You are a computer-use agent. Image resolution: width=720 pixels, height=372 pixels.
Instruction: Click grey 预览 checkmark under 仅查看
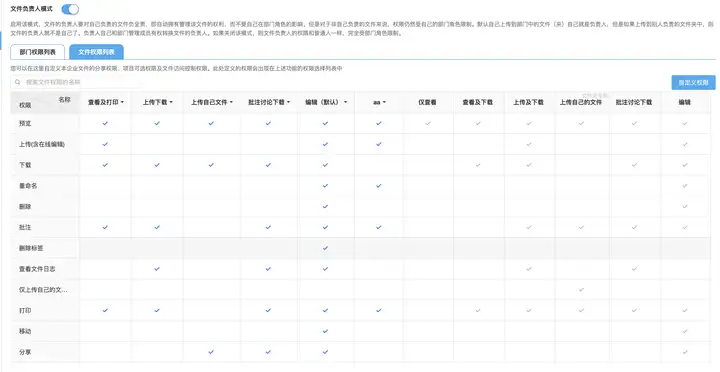(428, 124)
